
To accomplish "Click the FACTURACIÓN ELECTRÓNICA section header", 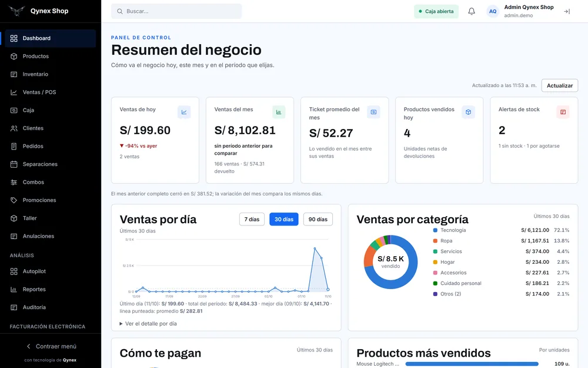I will 48,327.
